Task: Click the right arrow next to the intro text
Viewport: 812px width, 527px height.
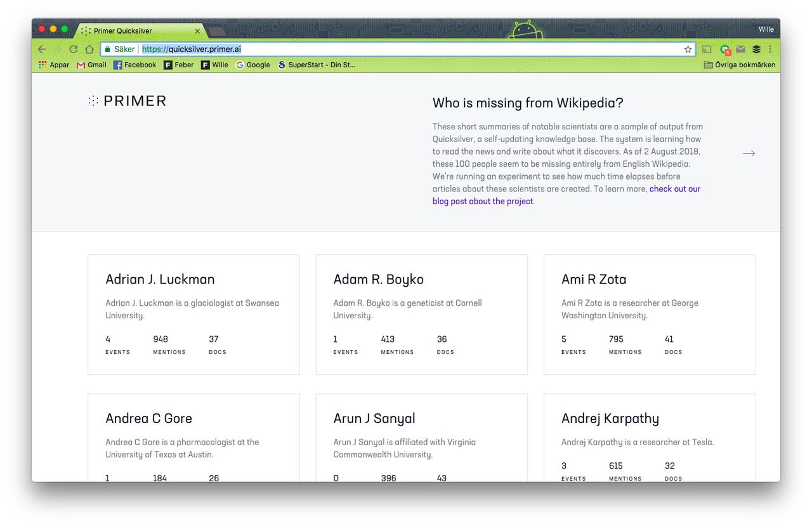Action: [749, 153]
